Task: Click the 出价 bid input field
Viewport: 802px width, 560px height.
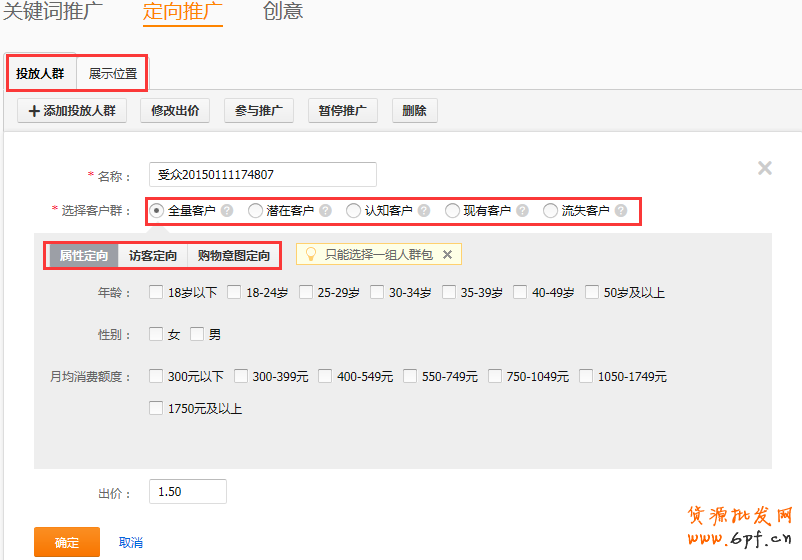Action: pos(187,492)
